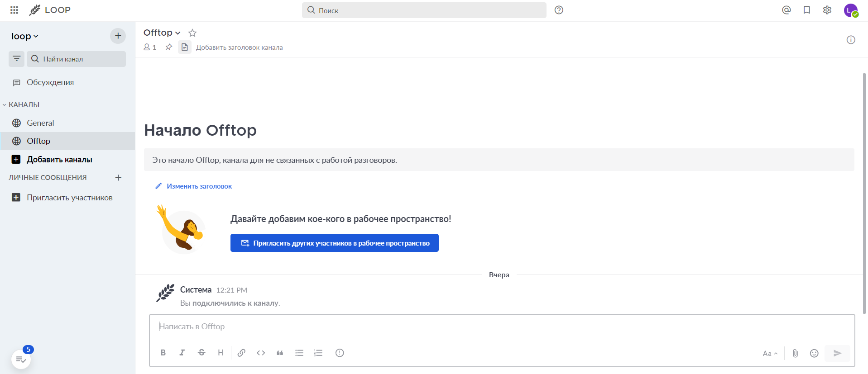868x374 pixels.
Task: Open the product switcher grid menu
Action: (x=14, y=10)
